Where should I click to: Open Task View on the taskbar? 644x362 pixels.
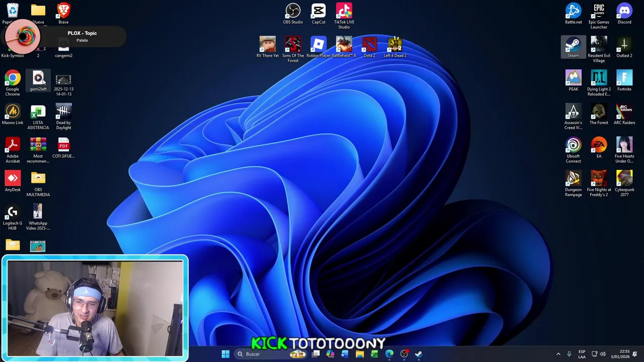[315, 354]
